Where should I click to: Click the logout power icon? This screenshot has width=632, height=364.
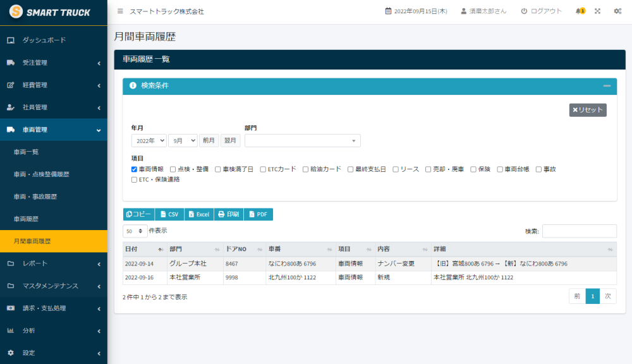524,11
